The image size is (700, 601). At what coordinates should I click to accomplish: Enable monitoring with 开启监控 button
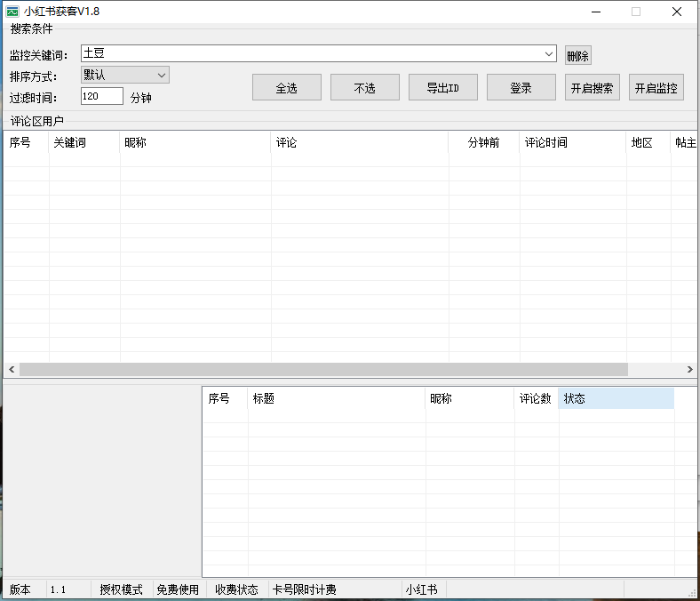[656, 88]
